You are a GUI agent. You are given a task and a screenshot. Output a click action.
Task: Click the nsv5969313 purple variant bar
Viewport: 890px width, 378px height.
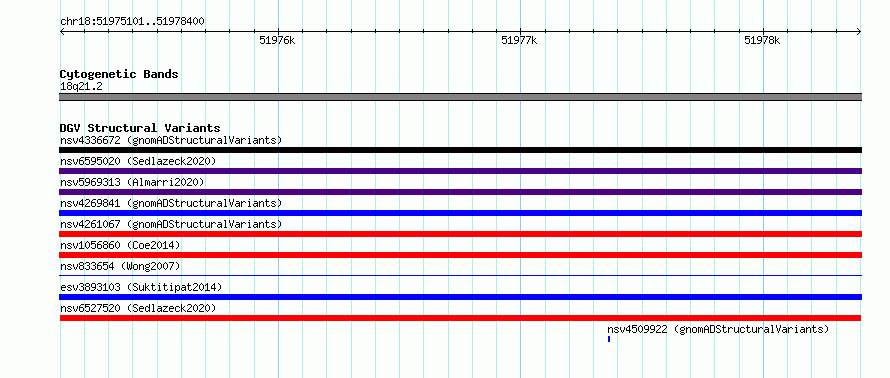coord(460,192)
